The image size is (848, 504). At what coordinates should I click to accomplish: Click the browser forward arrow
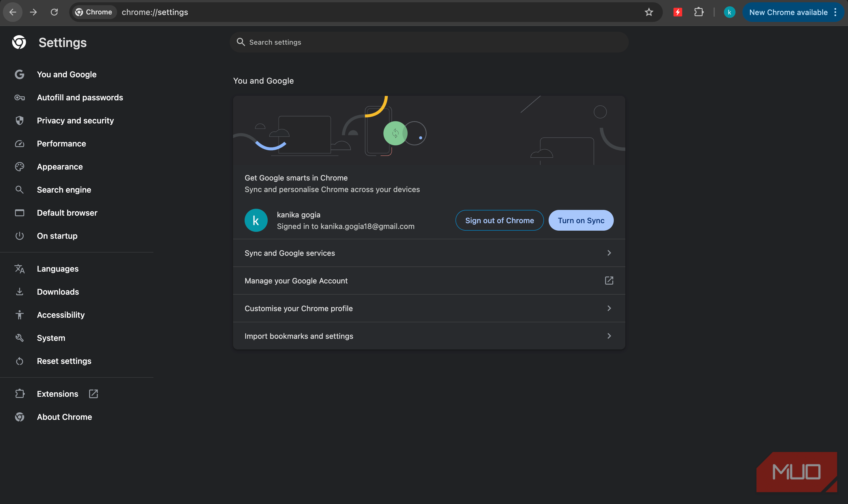click(x=33, y=12)
